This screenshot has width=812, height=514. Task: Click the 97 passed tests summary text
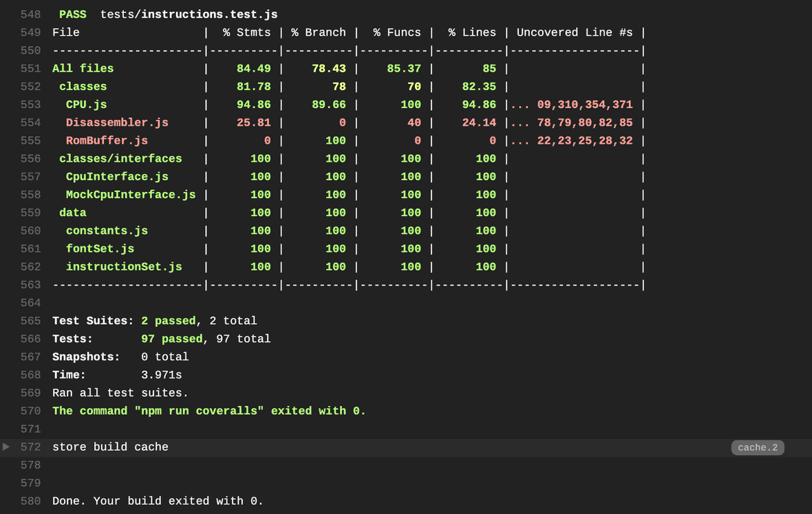pos(171,339)
